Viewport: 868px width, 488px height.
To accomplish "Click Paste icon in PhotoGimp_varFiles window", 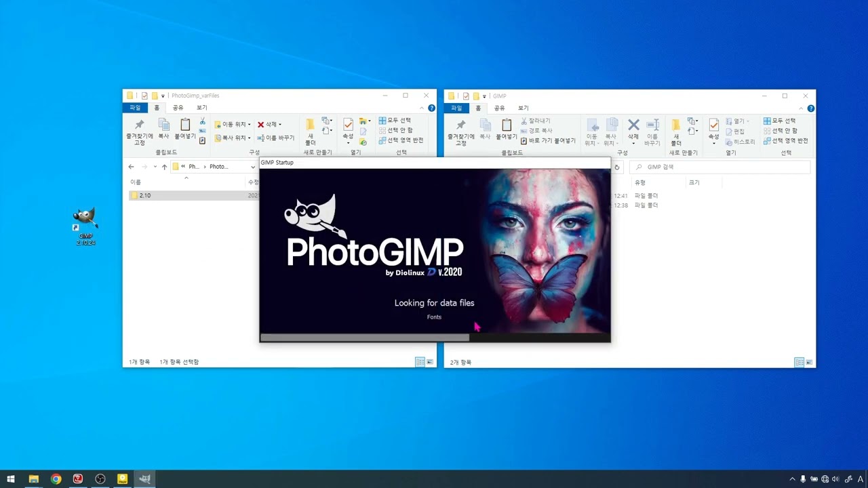I will point(184,129).
